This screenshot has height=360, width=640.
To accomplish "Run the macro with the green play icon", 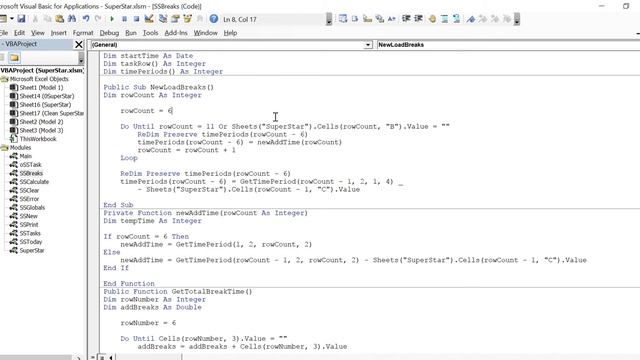I will tap(112, 19).
